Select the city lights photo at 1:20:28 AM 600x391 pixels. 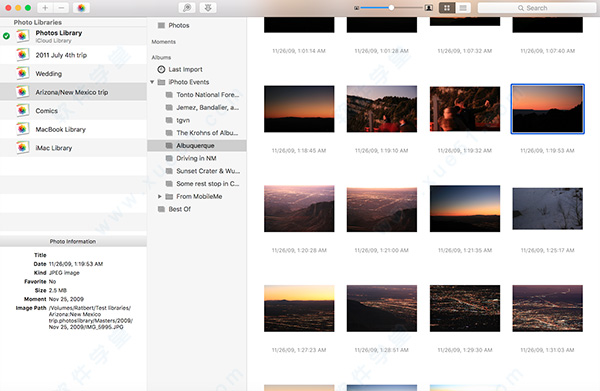pos(299,209)
